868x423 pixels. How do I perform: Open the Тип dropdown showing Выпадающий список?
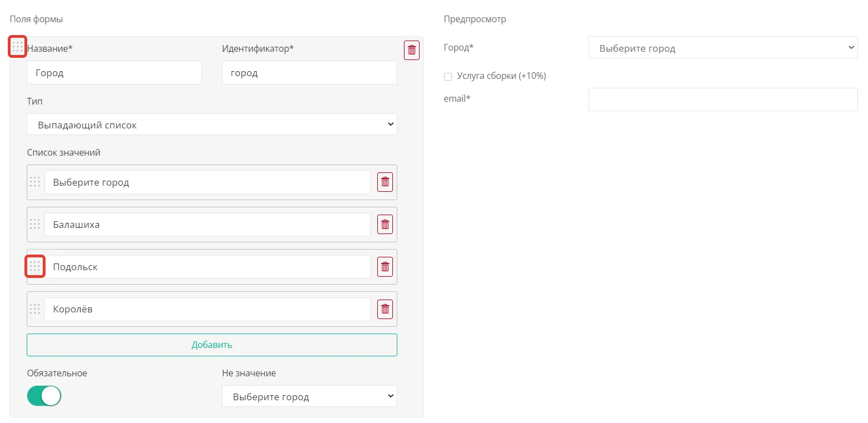point(212,125)
